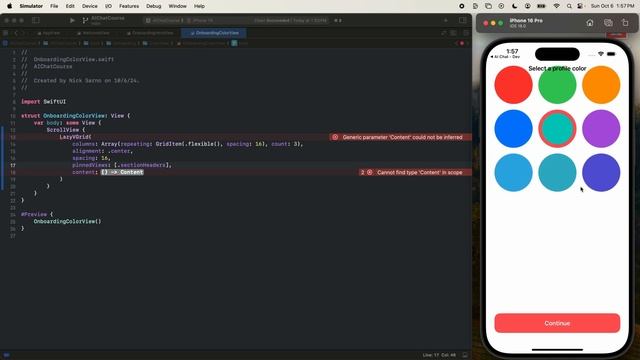
Task: Click the highlighted '() -> Content' placeholder
Action: pos(122,172)
